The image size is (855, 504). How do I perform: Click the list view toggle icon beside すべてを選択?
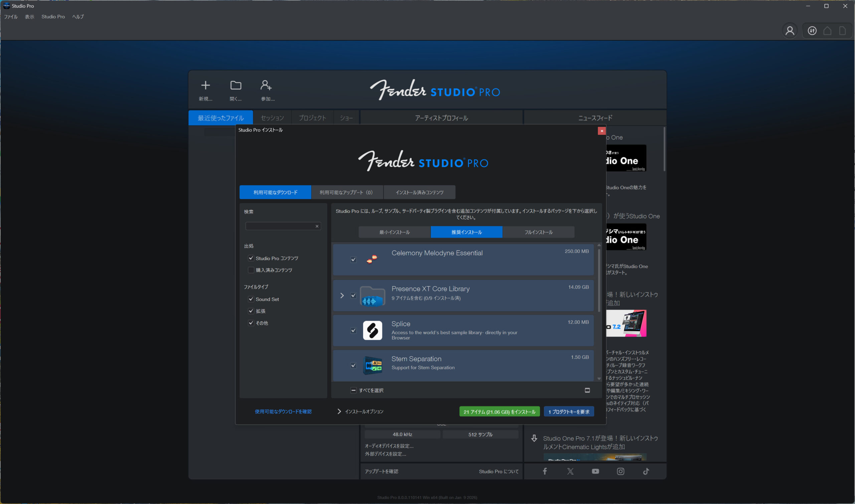[x=587, y=390]
